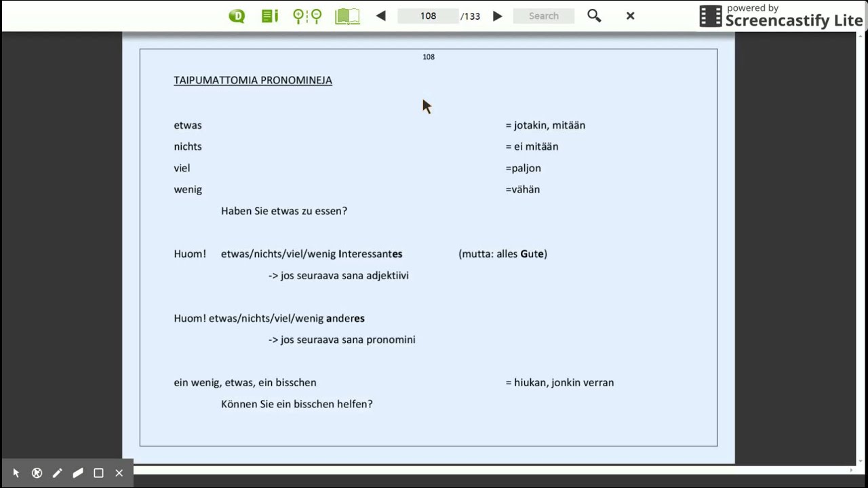This screenshot has height=488, width=868.
Task: Switch to open book view mode
Action: (347, 16)
